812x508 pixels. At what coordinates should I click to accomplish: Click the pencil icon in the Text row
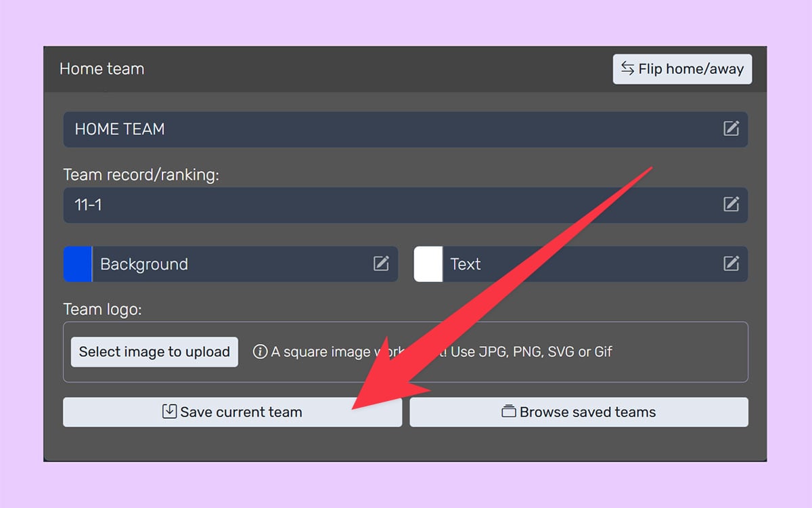[731, 264]
